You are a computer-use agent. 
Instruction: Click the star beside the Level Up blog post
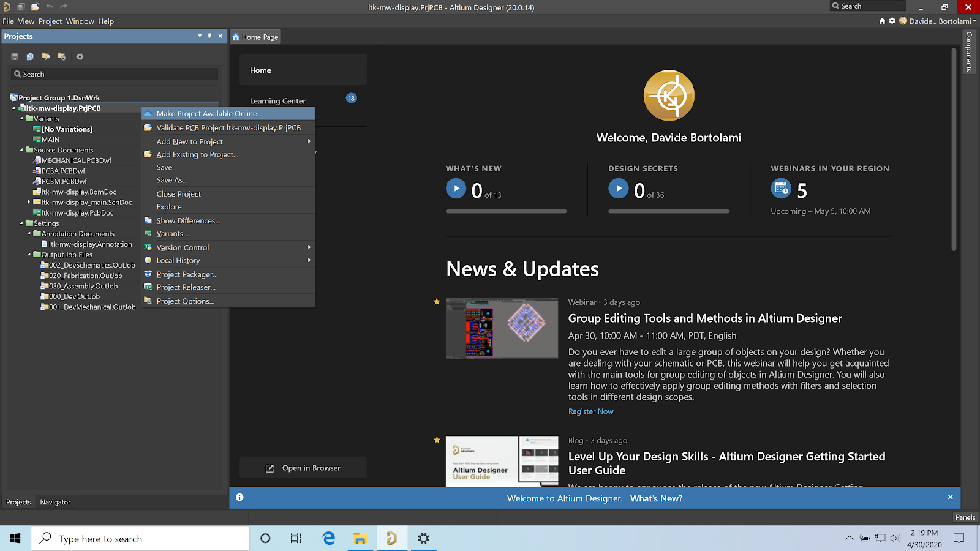coord(437,440)
